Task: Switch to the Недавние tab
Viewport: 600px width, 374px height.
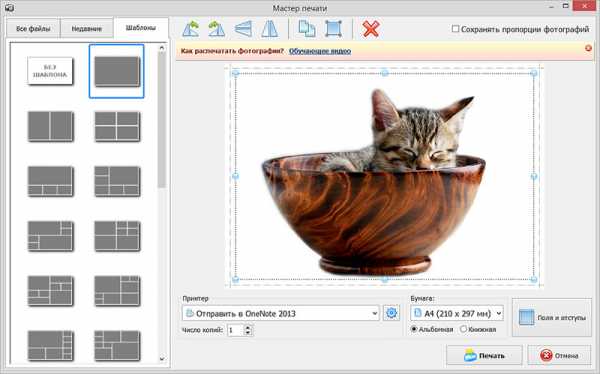Action: coord(86,29)
